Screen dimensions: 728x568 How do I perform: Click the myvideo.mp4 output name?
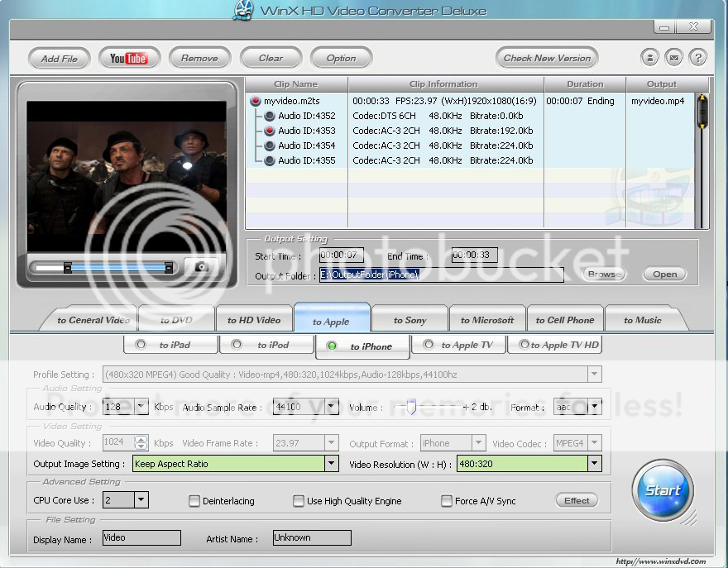[x=658, y=101]
